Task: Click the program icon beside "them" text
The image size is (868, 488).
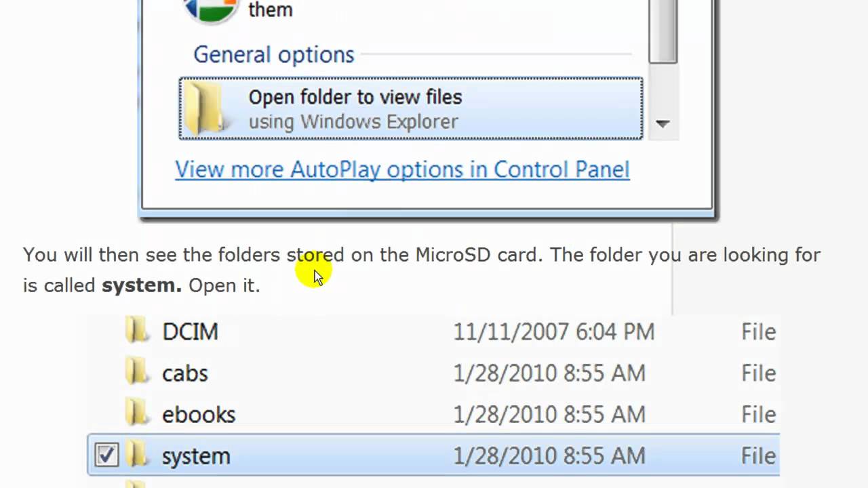Action: [210, 10]
